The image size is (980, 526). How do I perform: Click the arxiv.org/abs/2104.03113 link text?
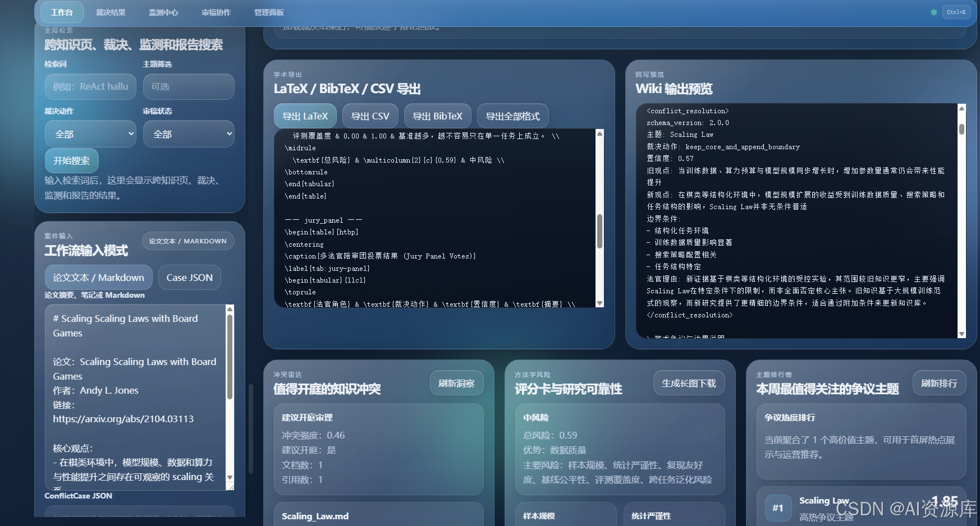coord(123,419)
